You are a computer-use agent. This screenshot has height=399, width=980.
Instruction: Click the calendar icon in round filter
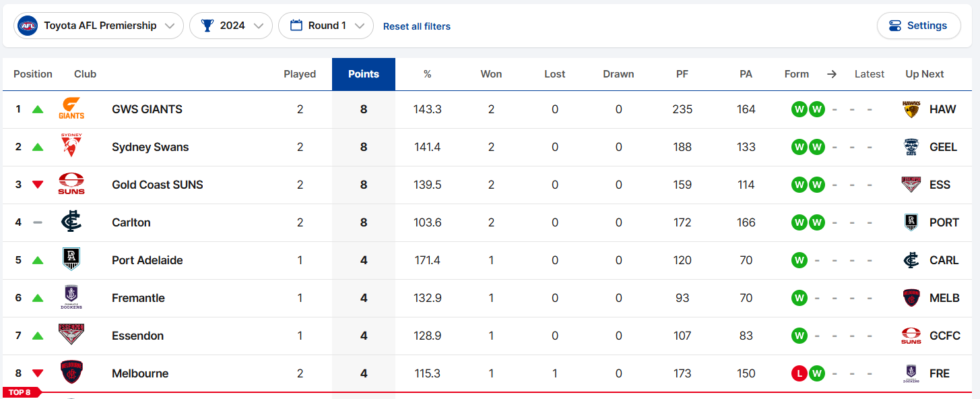[x=296, y=26]
